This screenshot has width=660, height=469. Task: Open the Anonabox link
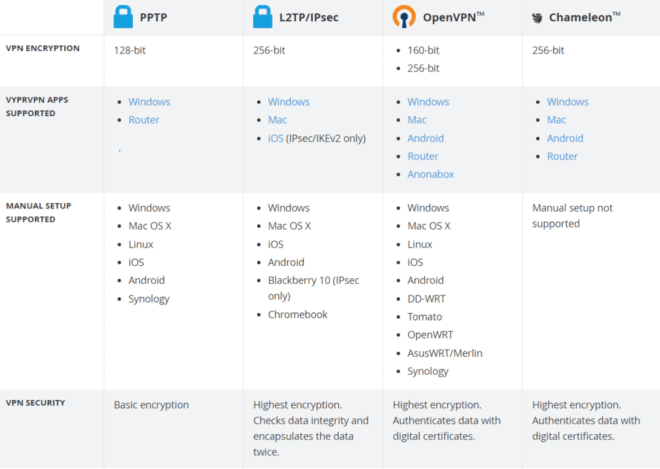pyautogui.click(x=430, y=174)
